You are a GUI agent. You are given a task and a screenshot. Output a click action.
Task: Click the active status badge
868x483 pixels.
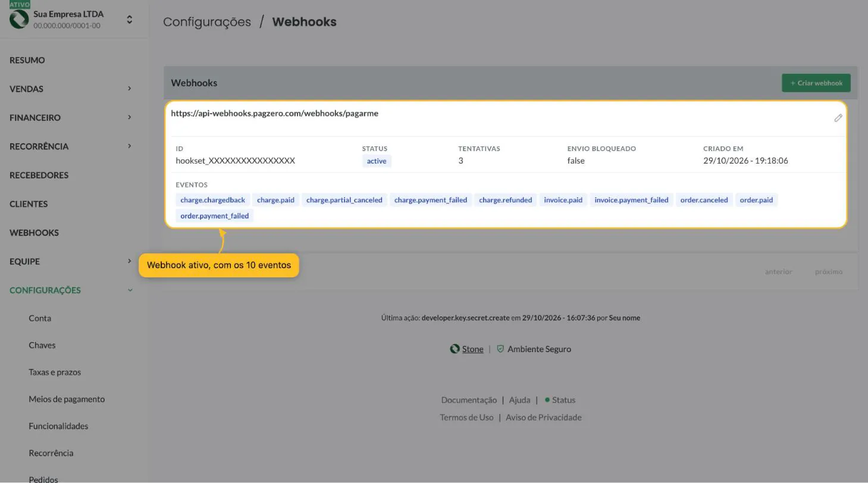[377, 161]
